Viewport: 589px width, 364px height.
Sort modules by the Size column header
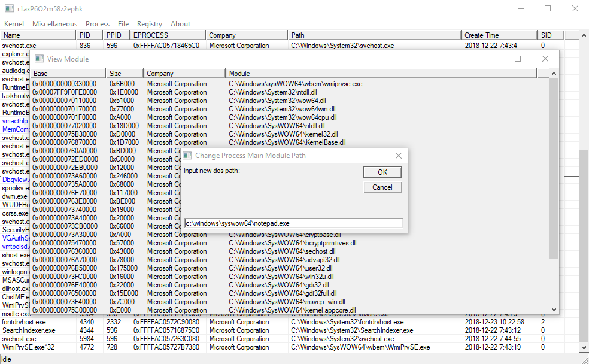coord(125,73)
